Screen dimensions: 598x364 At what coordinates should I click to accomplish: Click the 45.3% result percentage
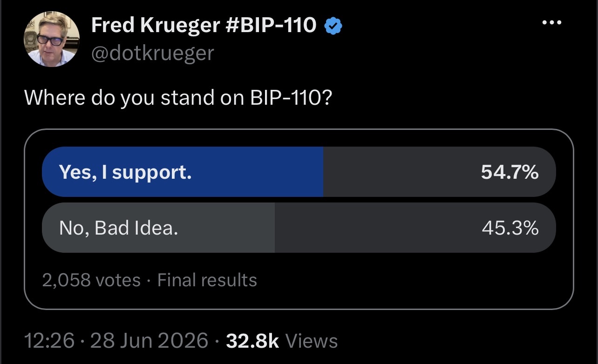[510, 228]
